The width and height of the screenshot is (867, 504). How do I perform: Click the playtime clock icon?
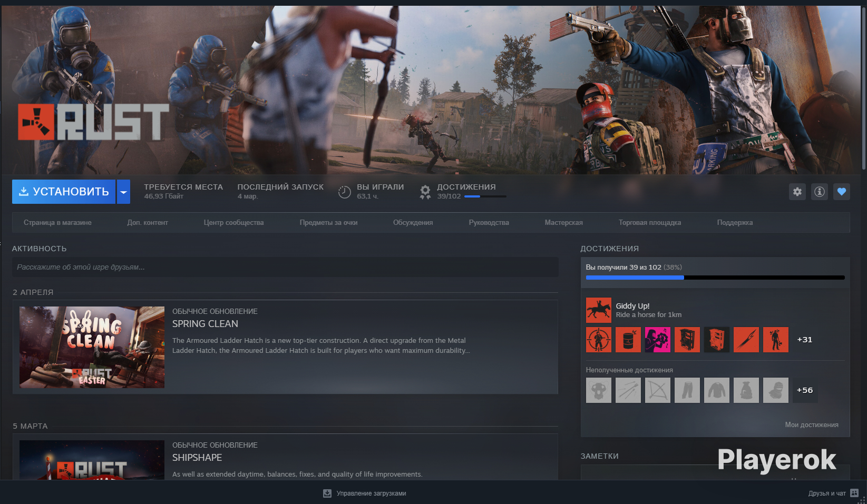[x=344, y=192]
